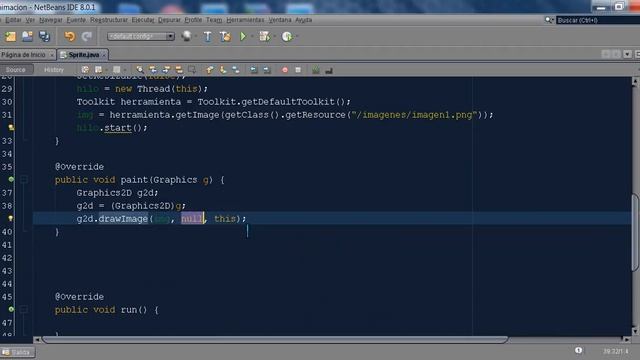Click the horizontal scrollbar thumb
Screen dimensions: 640x360
click(275, 340)
